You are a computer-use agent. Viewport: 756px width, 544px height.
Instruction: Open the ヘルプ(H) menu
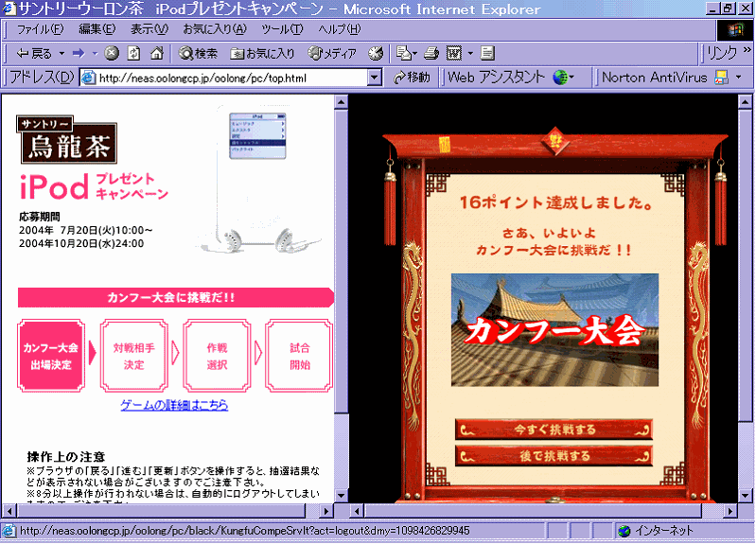(x=339, y=29)
